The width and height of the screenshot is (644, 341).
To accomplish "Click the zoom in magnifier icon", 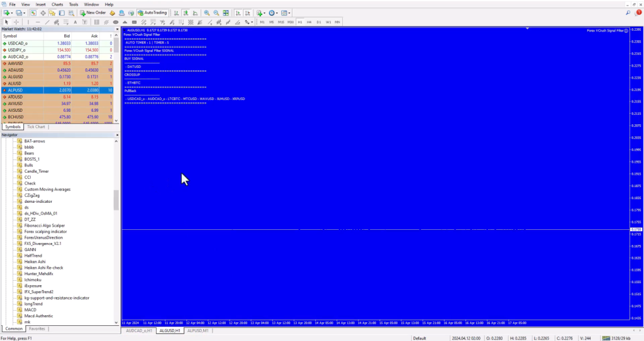I will (206, 13).
